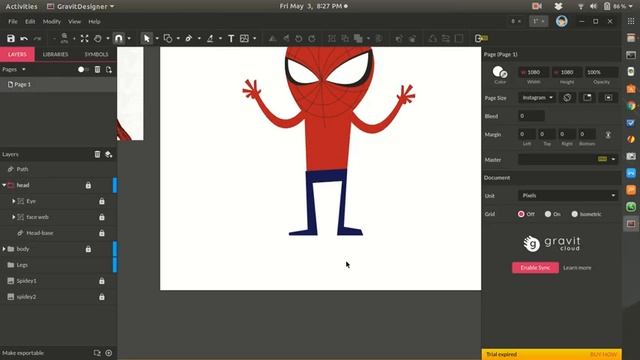Toggle page orientation icon

(x=567, y=98)
